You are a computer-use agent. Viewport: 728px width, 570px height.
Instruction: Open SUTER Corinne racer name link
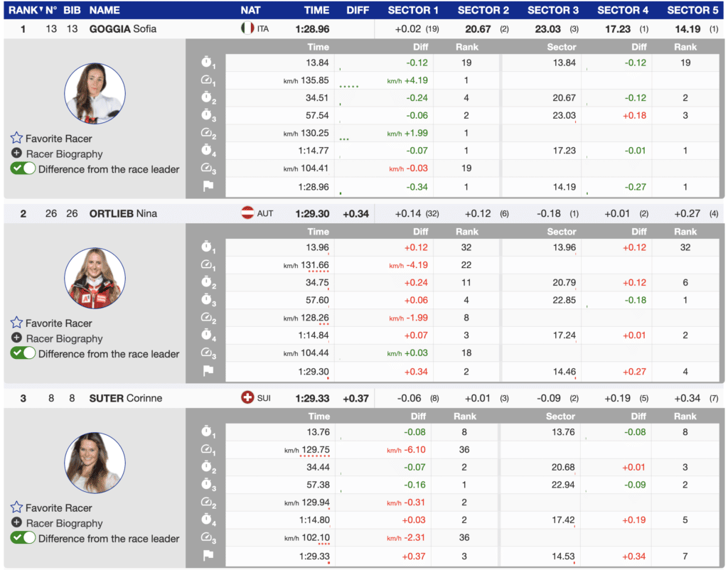tap(125, 398)
